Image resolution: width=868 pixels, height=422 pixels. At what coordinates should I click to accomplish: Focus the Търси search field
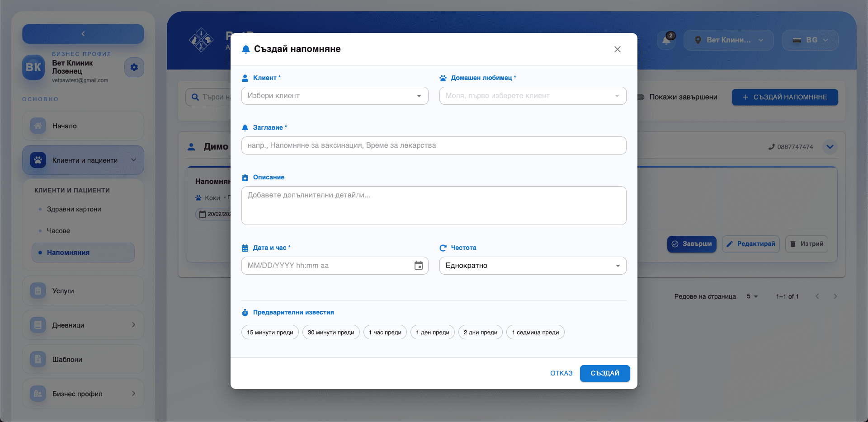[216, 97]
